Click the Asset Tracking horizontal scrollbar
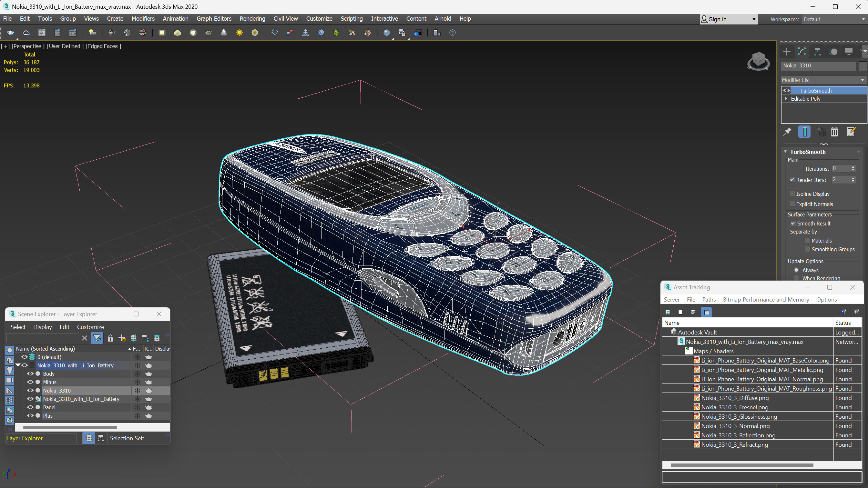Viewport: 868px width, 488px height. point(742,465)
